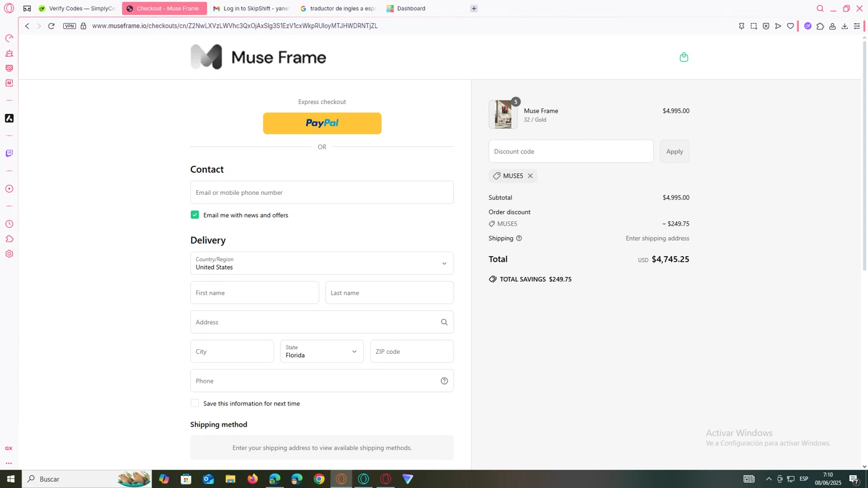This screenshot has width=868, height=488.
Task: Open the site lock security info
Action: tap(83, 26)
